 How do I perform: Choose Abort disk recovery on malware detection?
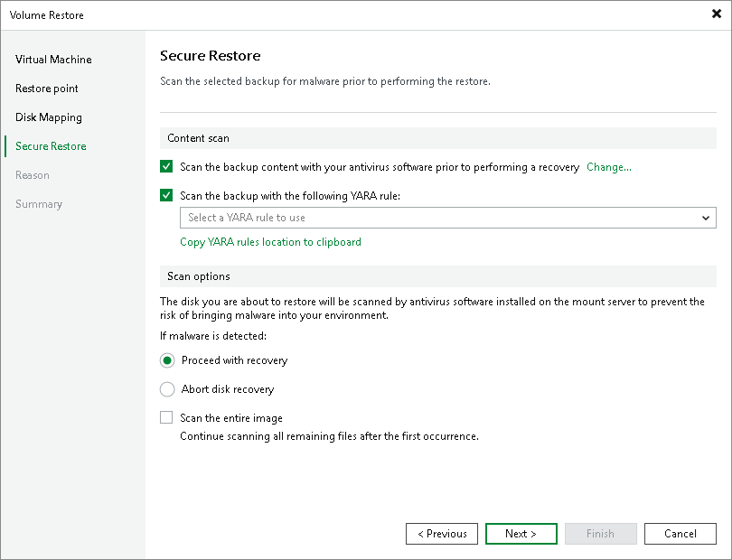(x=166, y=389)
